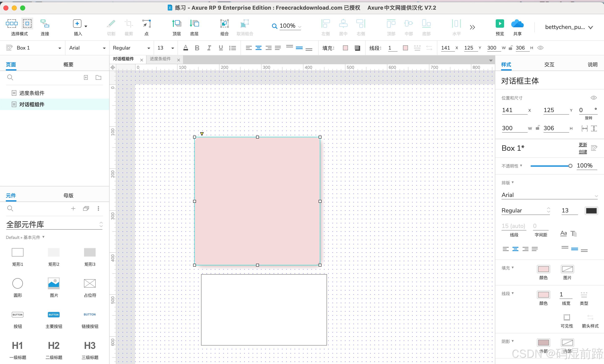Set center text alignment in style panel
The width and height of the screenshot is (604, 364).
point(515,249)
